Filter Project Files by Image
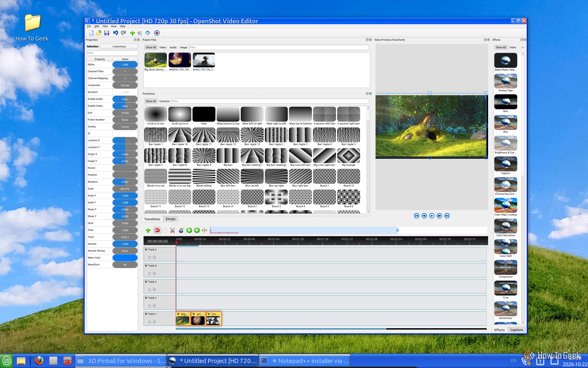This screenshot has width=588, height=368. click(x=184, y=47)
